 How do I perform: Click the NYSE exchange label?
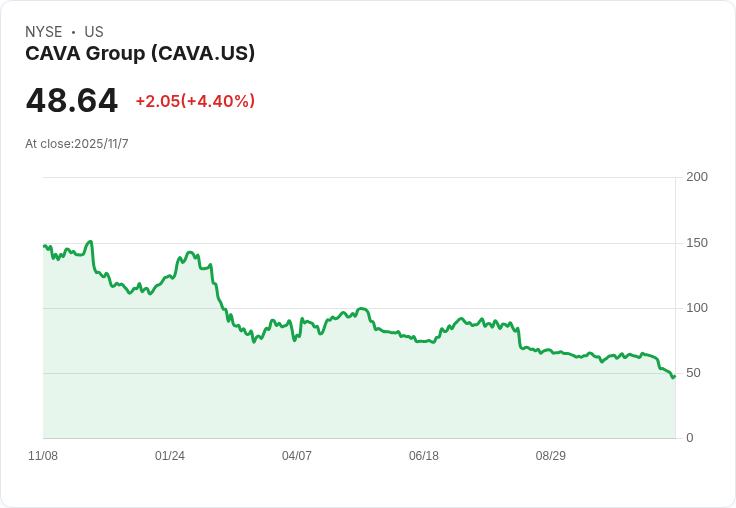tap(44, 32)
